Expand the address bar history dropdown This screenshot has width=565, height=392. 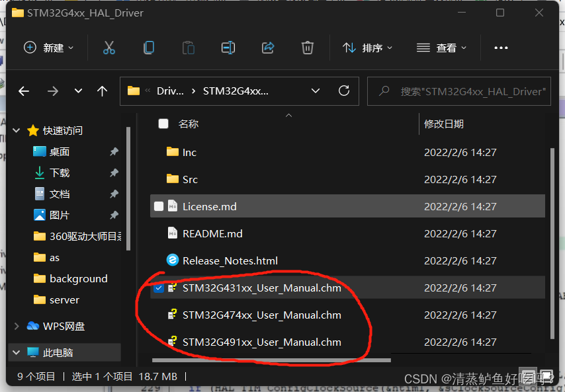[316, 91]
